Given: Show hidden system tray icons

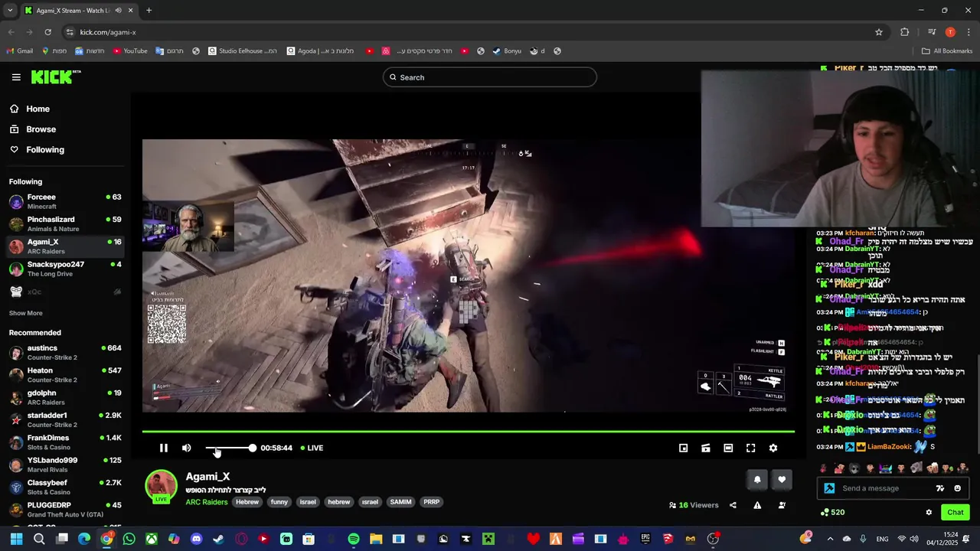Looking at the screenshot, I should point(830,539).
